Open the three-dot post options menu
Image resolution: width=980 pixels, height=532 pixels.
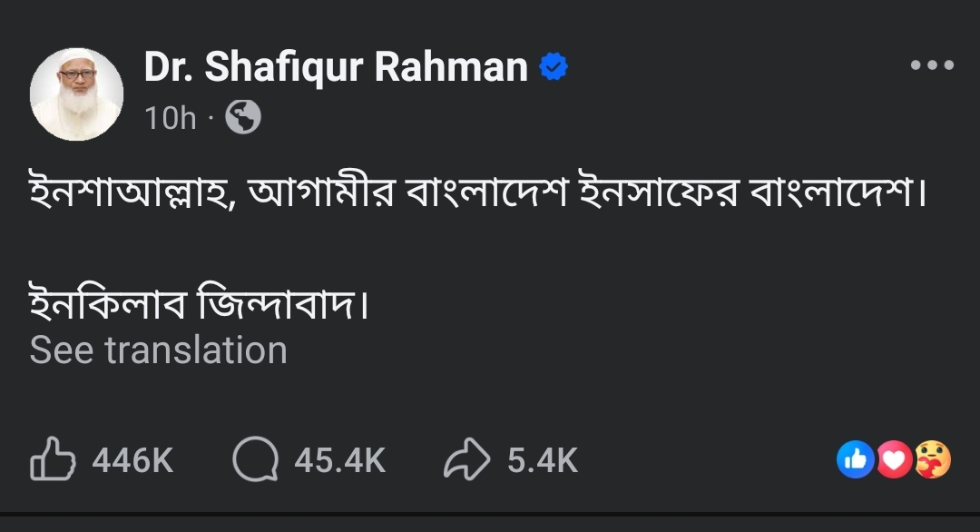(x=932, y=65)
